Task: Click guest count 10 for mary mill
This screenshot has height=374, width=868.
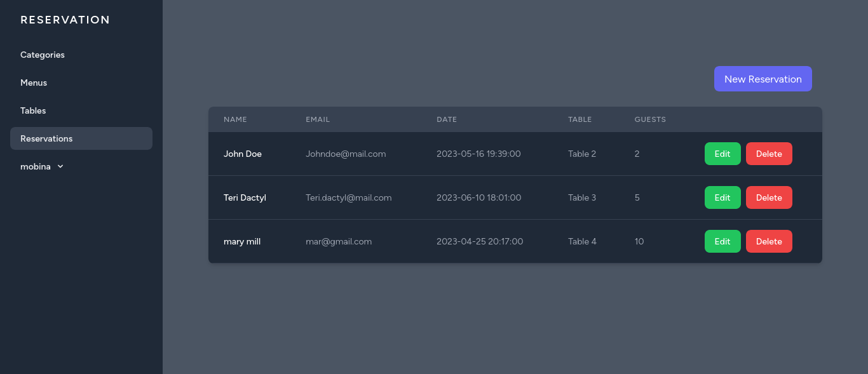Action: point(639,241)
